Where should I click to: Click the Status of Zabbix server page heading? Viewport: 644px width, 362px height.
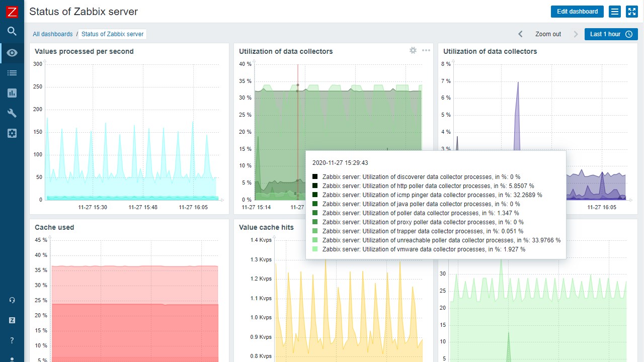click(x=84, y=12)
